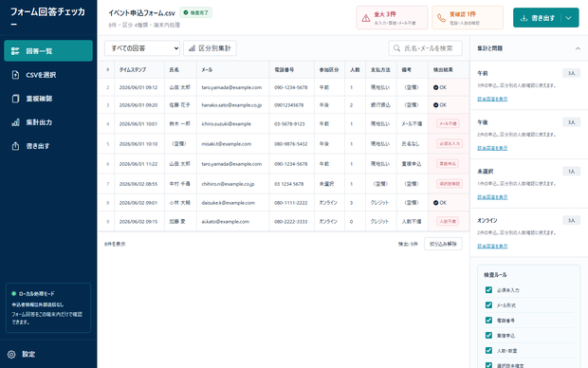Follow the link under the 未選択 summary
Screen dimensions: 588x368
pyautogui.click(x=492, y=197)
